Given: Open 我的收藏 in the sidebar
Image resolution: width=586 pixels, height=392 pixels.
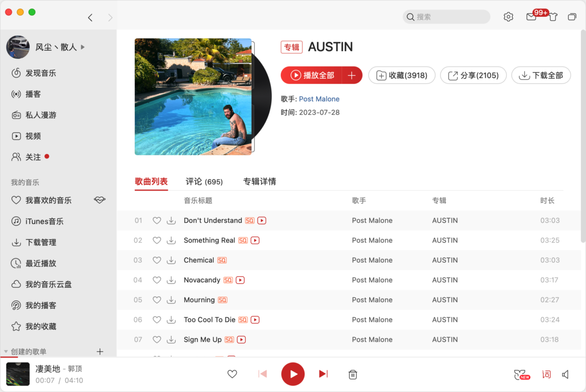Looking at the screenshot, I should point(34,326).
